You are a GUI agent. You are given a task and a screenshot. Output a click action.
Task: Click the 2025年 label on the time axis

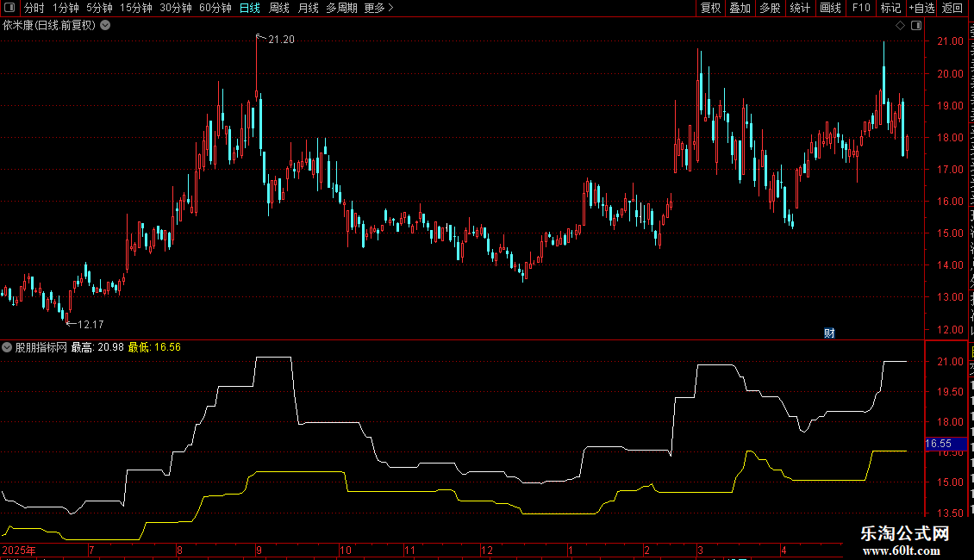pyautogui.click(x=19, y=551)
